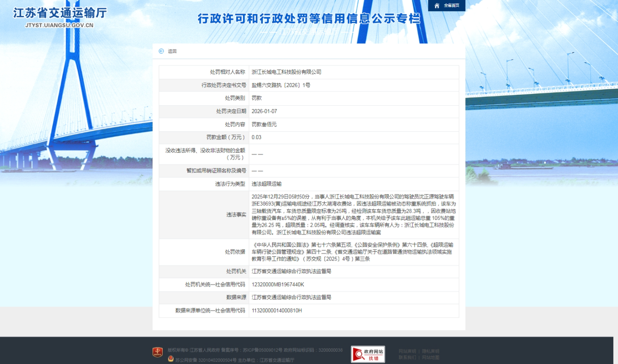The height and width of the screenshot is (364, 618).
Task: Open the 隐私声明 footer link
Action: (431, 351)
